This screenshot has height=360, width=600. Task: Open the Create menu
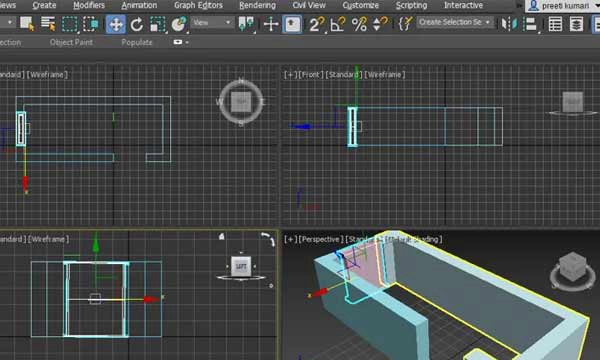tap(44, 5)
